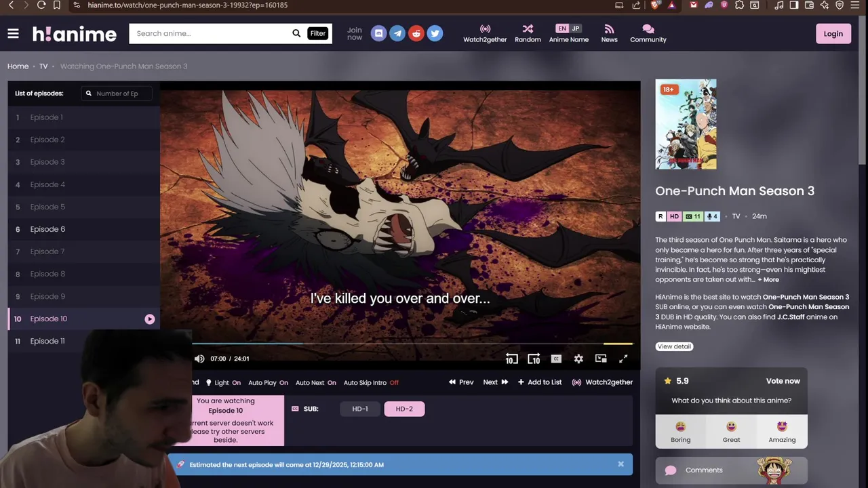The image size is (868, 488).
Task: Open the Telegram join link
Action: point(397,33)
